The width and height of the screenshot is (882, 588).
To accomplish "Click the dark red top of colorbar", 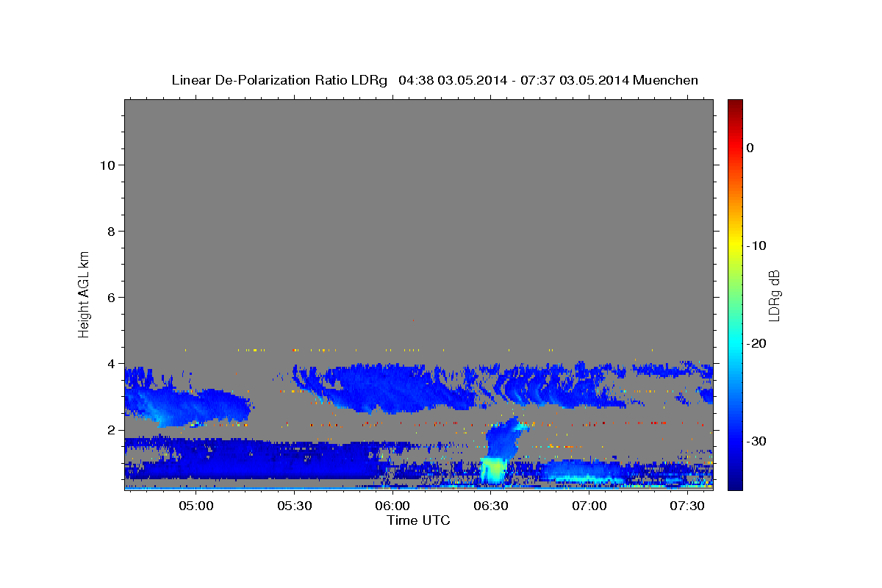I will tap(735, 107).
